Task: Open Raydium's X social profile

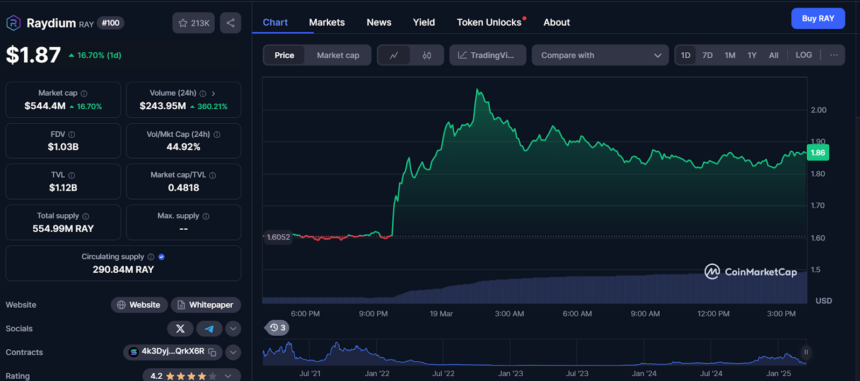Action: [x=180, y=329]
